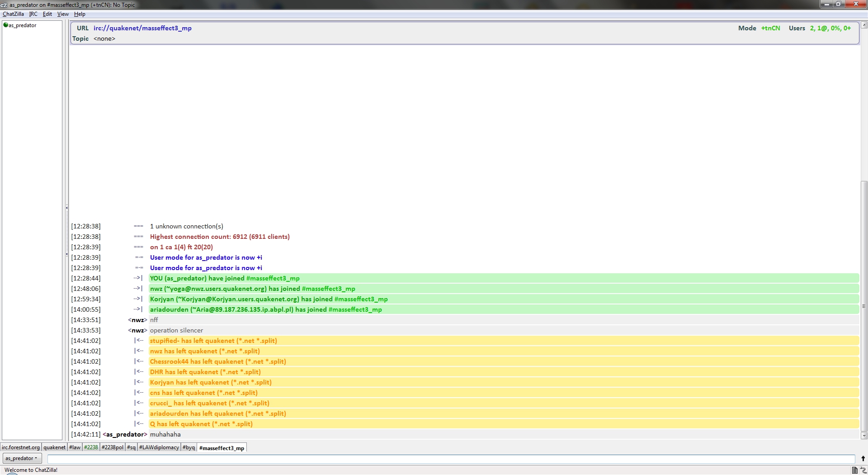Click the #masseffect3_mp link in Korjyan's join message
The width and height of the screenshot is (868, 475).
(x=361, y=299)
